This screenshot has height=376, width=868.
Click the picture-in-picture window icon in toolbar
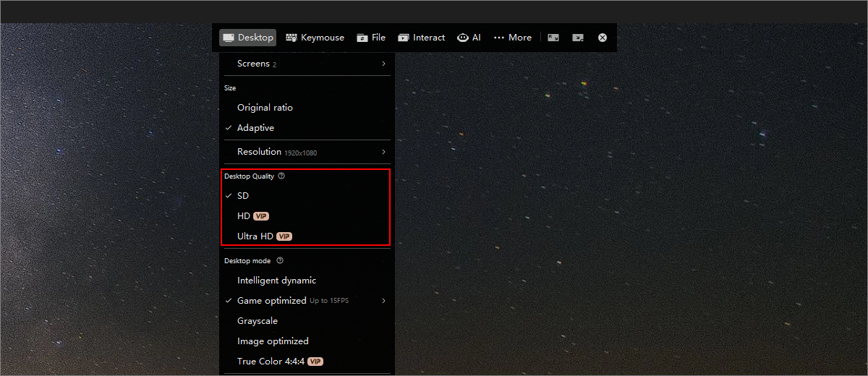coord(578,38)
